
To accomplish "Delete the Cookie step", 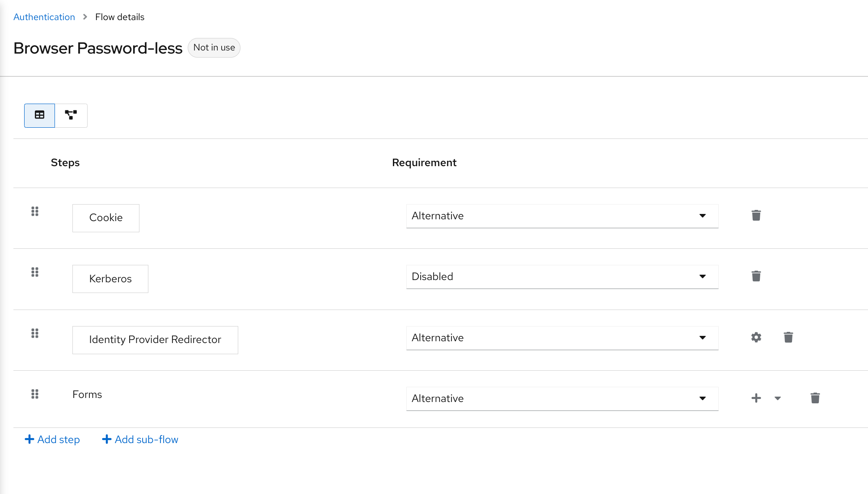I will click(756, 216).
